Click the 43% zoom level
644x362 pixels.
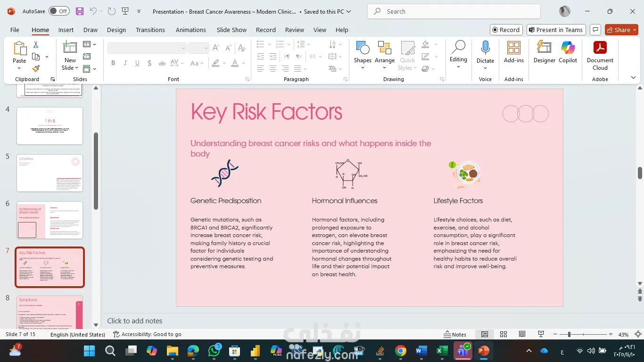(x=623, y=334)
